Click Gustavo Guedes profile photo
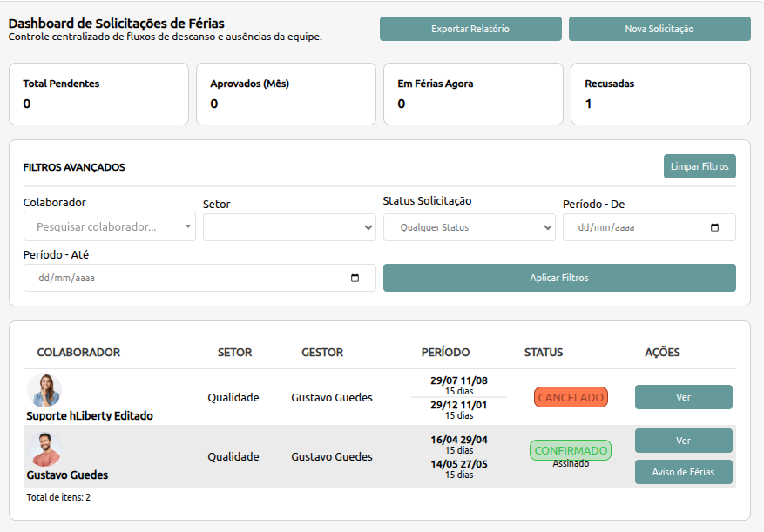This screenshot has width=764, height=532. point(45,447)
